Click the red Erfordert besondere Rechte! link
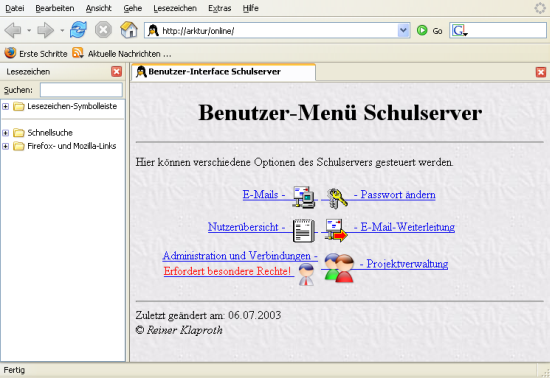Viewport: 550px width, 378px height. point(227,271)
